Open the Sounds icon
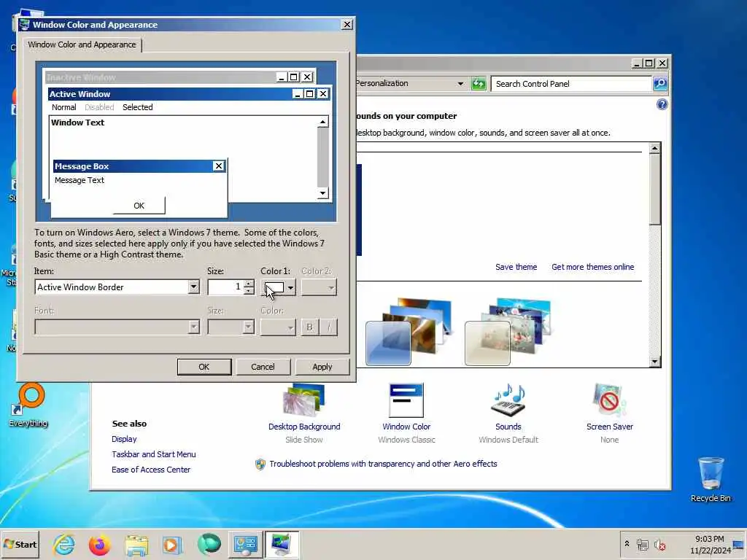Viewport: 747px width, 560px height. (508, 400)
